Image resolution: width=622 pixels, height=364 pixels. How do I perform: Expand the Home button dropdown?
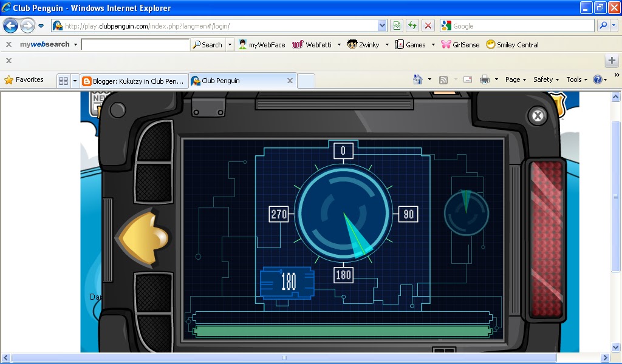coord(429,79)
